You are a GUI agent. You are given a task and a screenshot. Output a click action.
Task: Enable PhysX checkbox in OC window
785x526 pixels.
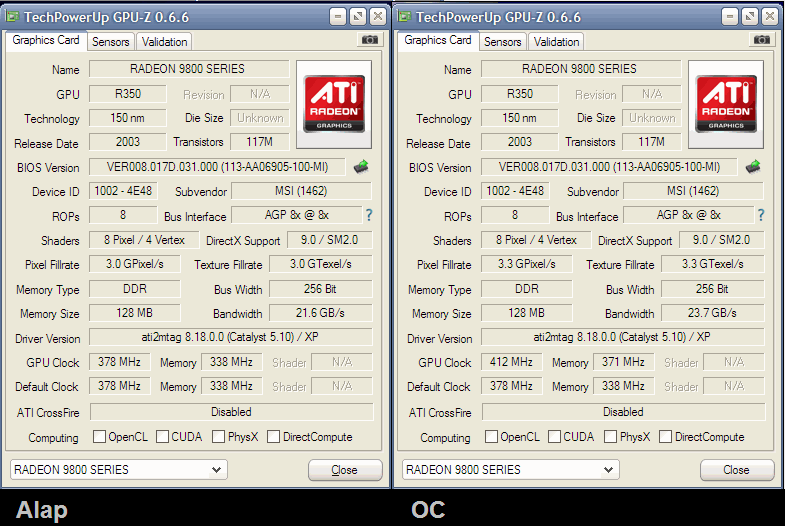[610, 436]
